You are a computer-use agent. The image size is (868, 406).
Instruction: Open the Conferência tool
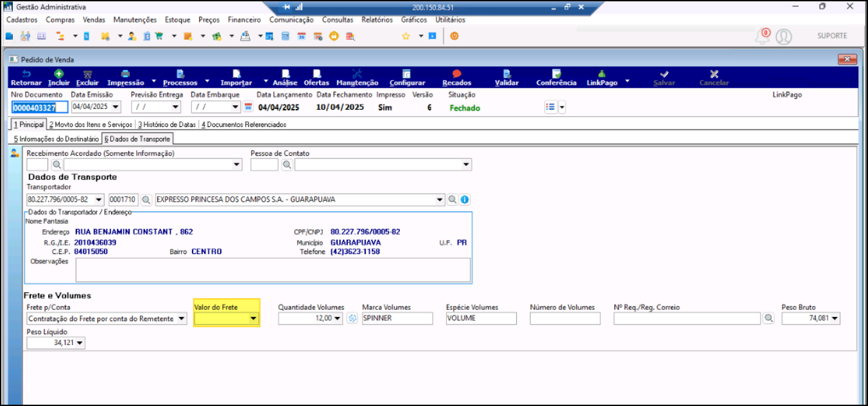coord(557,78)
